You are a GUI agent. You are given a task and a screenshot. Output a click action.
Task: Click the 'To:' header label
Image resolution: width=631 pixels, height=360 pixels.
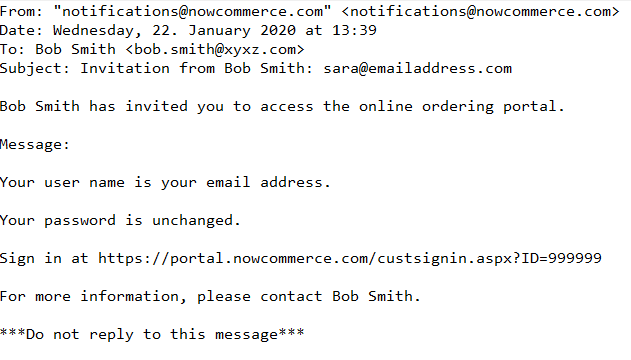[12, 49]
